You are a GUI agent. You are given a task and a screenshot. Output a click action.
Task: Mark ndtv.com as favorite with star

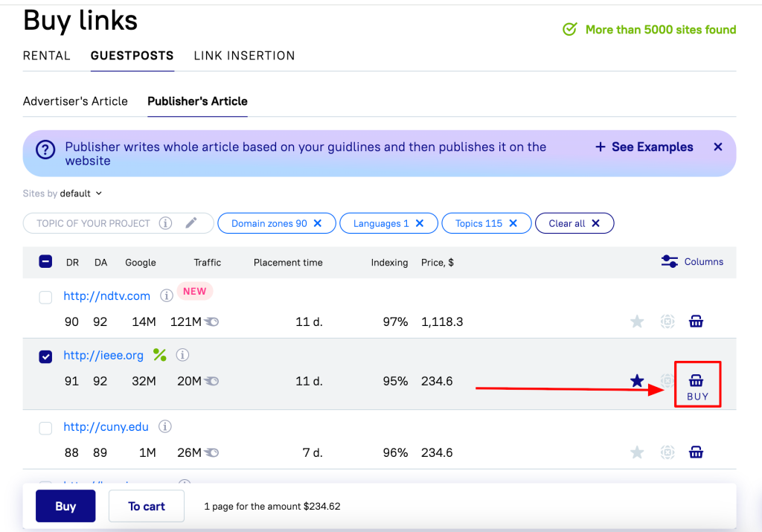click(x=637, y=321)
